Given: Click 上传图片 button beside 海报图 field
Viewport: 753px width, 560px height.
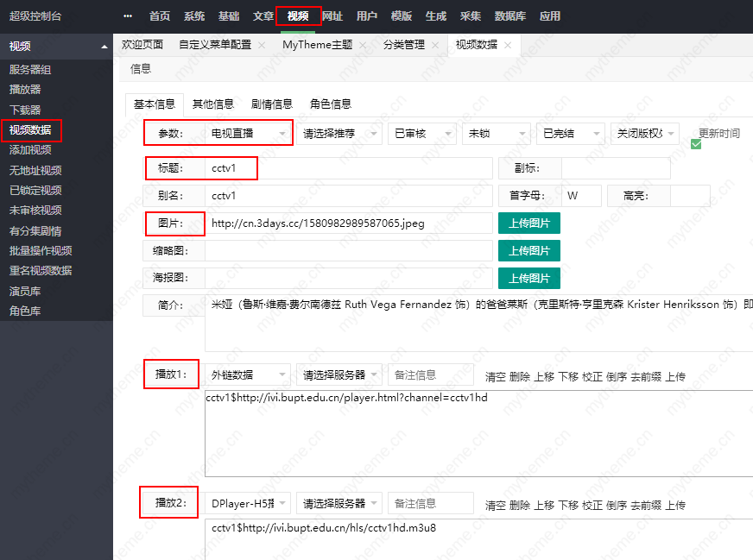Looking at the screenshot, I should 528,278.
